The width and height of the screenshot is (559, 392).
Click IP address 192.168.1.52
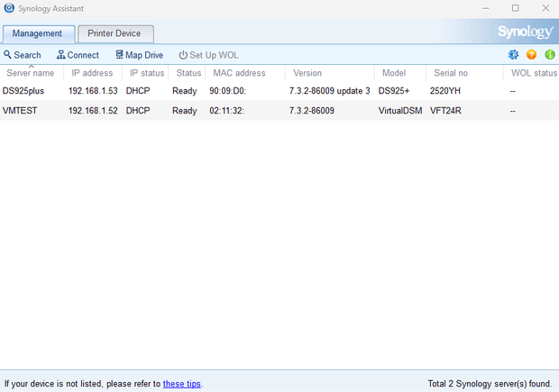pyautogui.click(x=93, y=111)
